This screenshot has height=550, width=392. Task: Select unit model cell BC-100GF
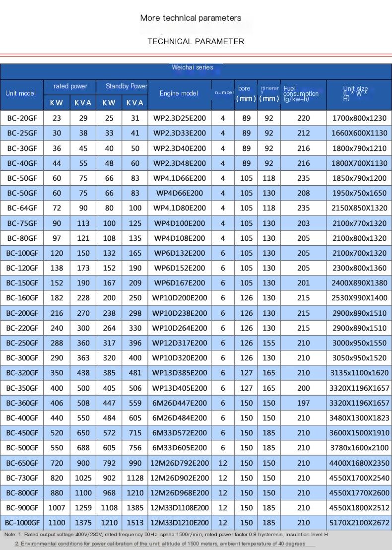22,253
